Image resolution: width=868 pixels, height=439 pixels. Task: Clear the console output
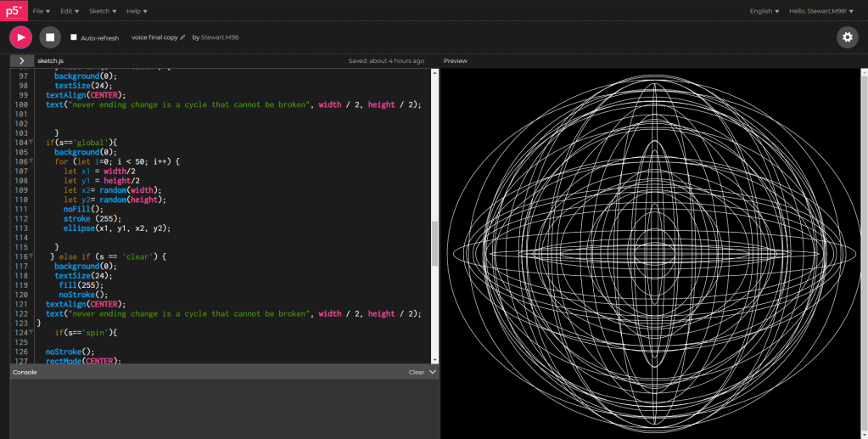tap(416, 372)
